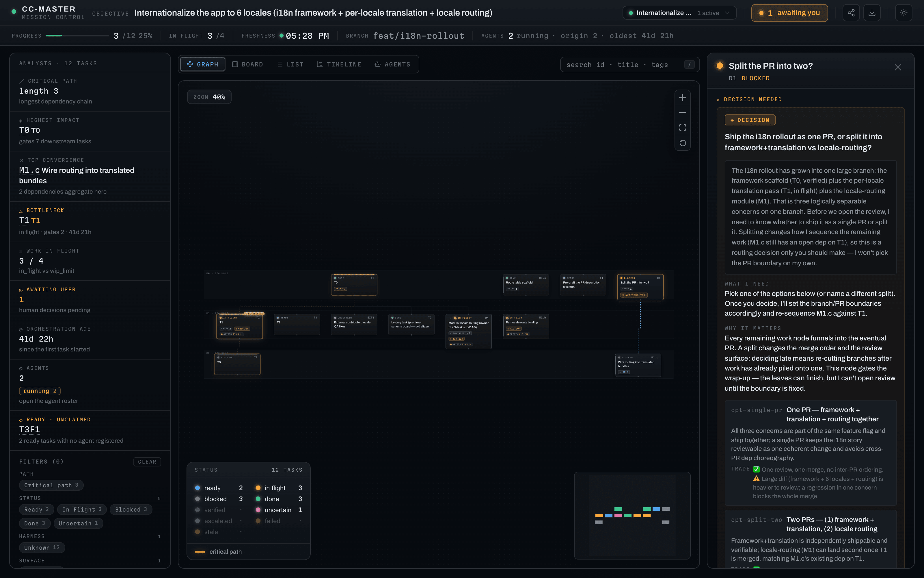Viewport: 924px width, 578px height.
Task: Toggle the In Flight status filter chip
Action: click(x=82, y=510)
